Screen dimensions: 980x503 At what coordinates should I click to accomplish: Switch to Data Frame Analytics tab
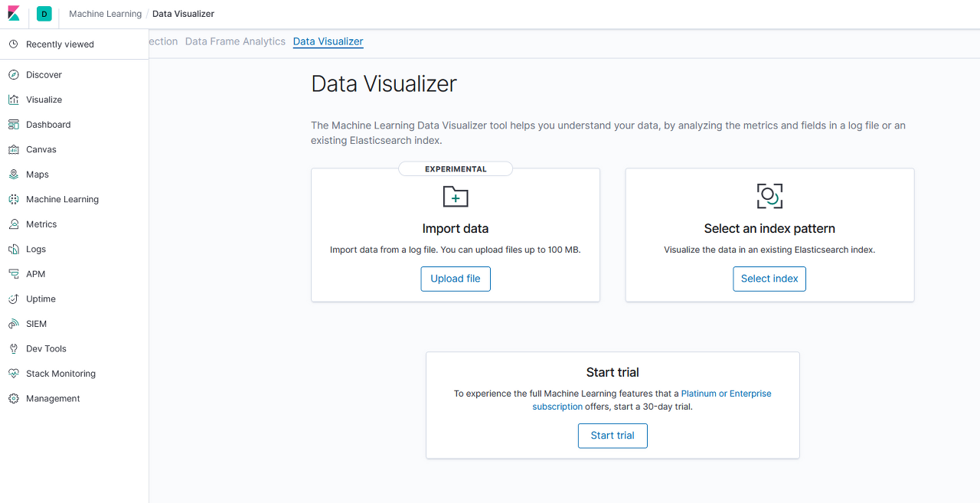(235, 41)
